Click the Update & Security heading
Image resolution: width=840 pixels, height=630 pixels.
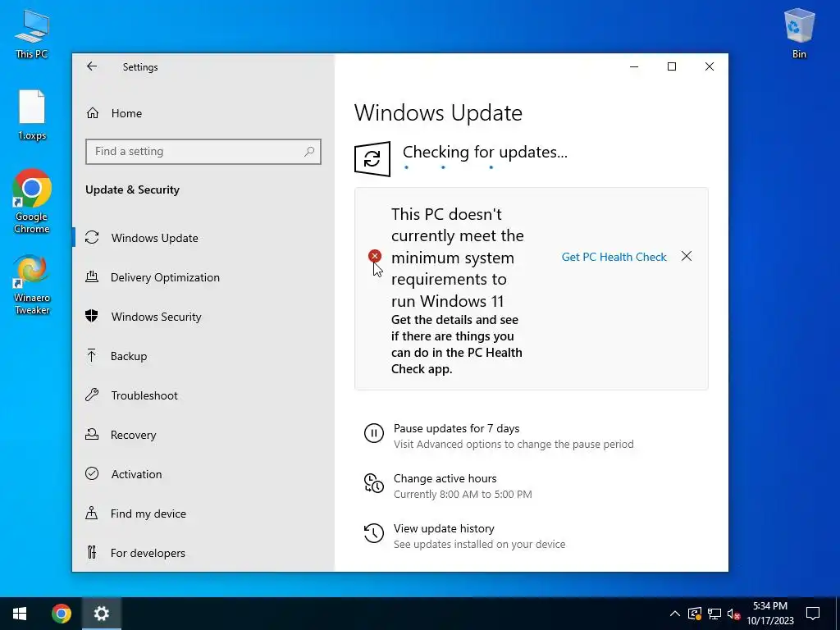pos(132,189)
